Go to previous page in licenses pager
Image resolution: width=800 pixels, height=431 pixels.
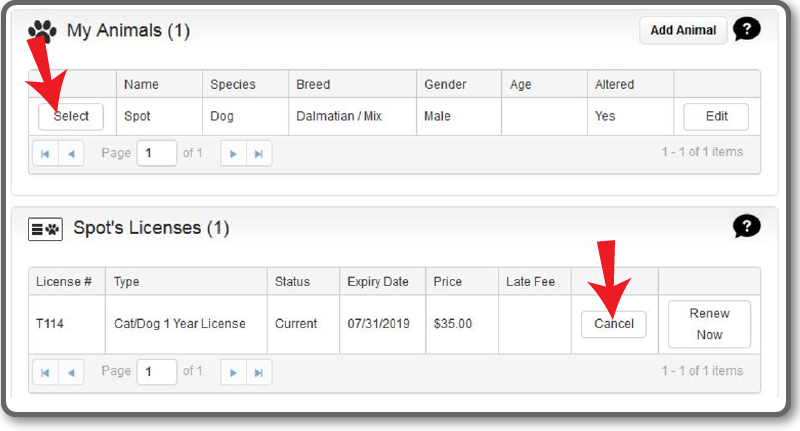pos(71,372)
